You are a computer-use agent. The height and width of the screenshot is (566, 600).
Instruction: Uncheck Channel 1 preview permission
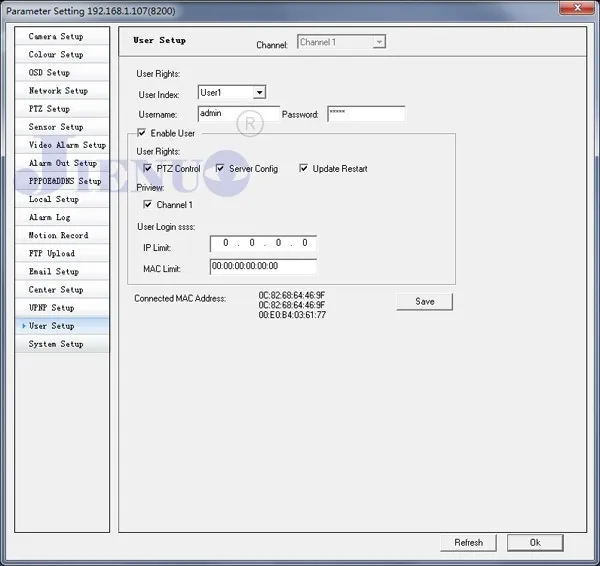coord(147,204)
